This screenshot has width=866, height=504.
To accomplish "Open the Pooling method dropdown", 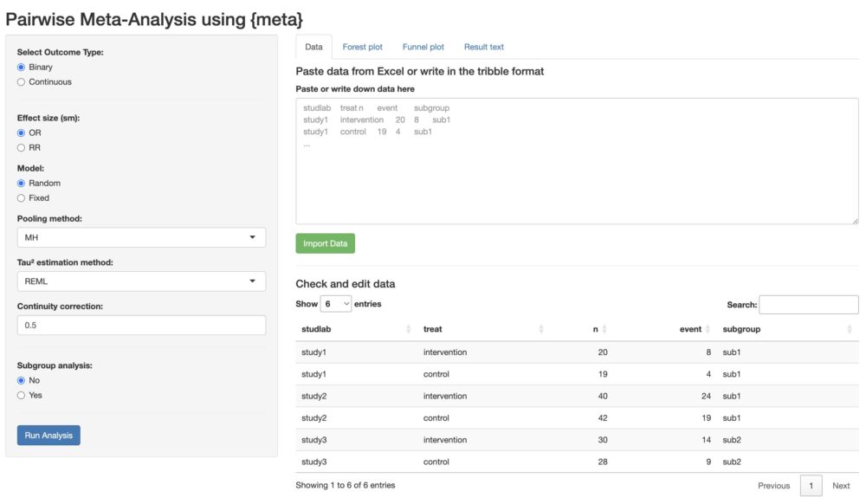I will coord(141,237).
